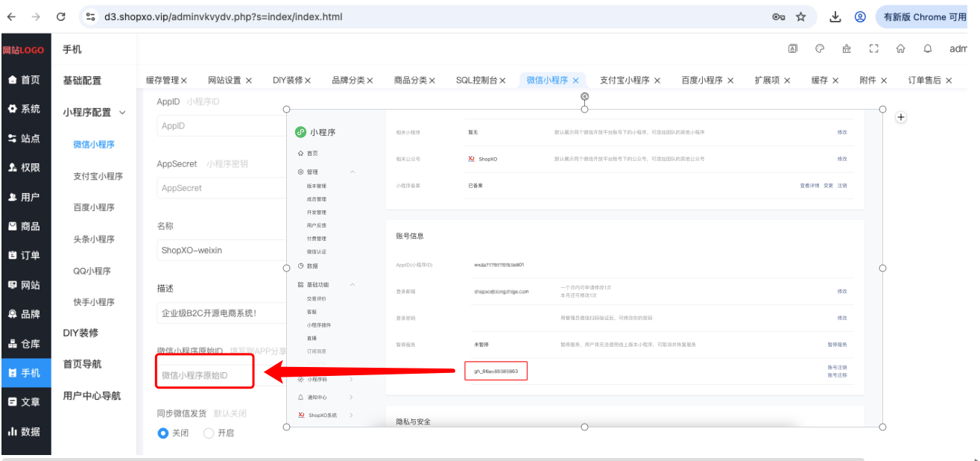980x461 pixels.
Task: Click the cache clean broom icon
Action: 847,48
